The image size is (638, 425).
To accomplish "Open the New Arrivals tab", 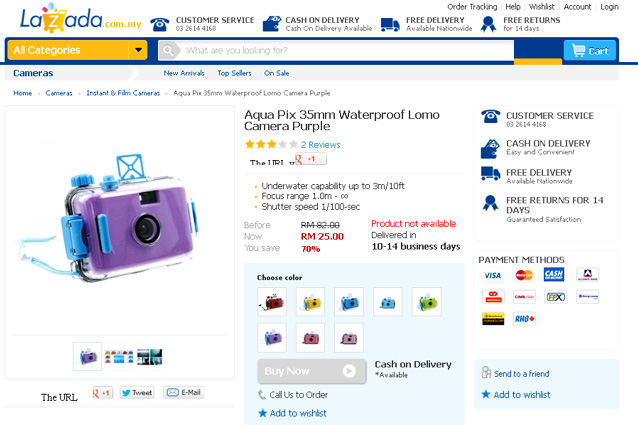I will click(x=184, y=73).
